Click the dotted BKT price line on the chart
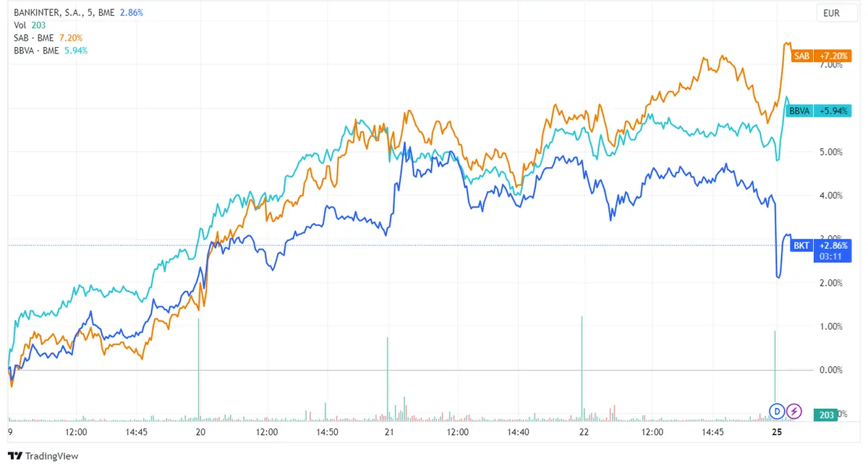The image size is (868, 469). (x=362, y=245)
